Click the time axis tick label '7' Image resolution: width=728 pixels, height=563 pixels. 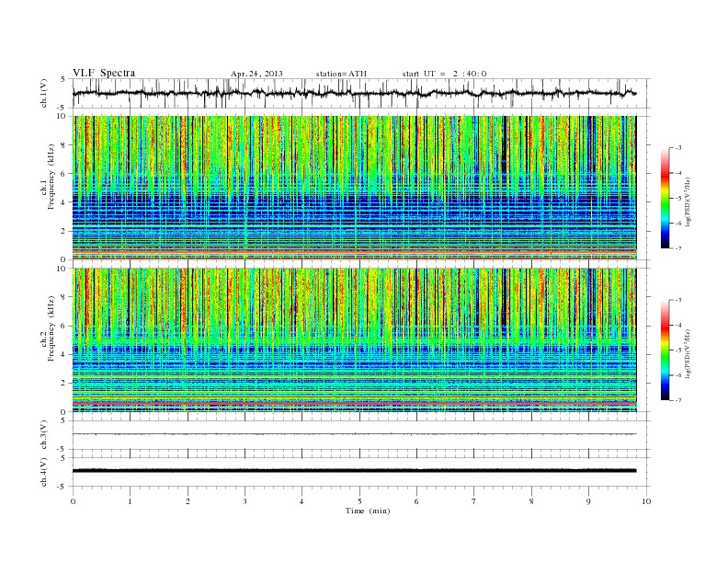(x=473, y=501)
